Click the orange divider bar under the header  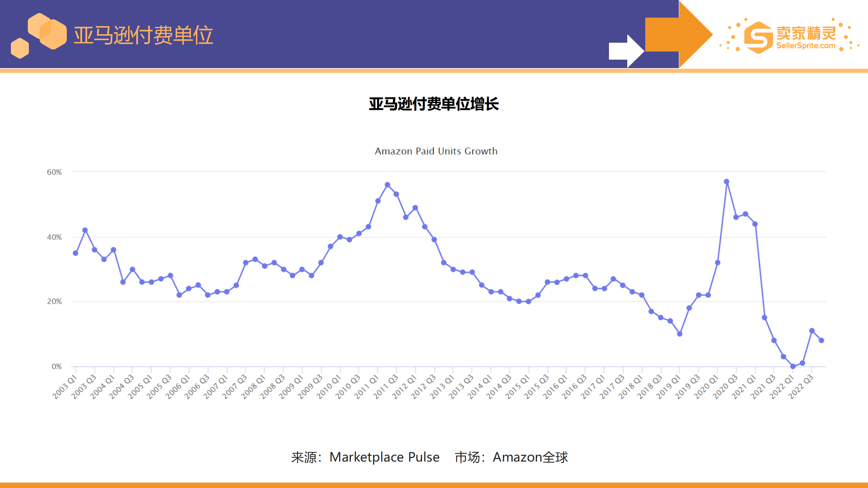[434, 71]
